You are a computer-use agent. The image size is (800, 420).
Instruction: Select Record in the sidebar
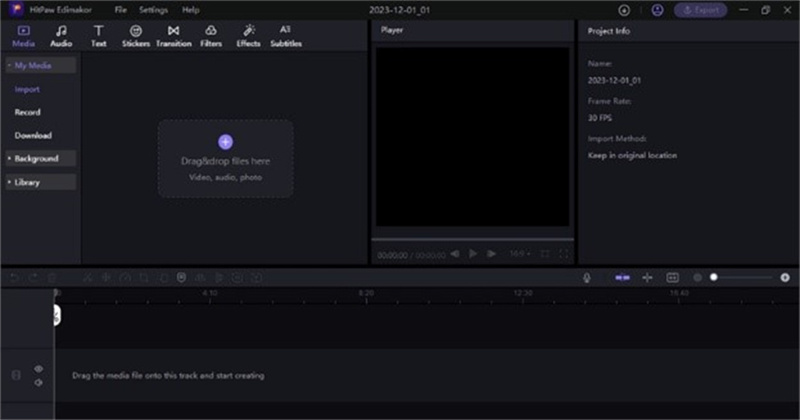[28, 112]
